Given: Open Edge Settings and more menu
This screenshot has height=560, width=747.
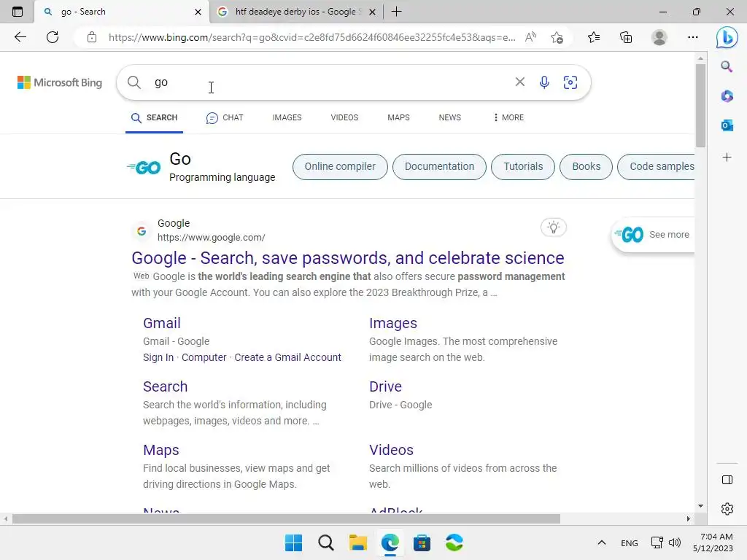Looking at the screenshot, I should (x=693, y=37).
